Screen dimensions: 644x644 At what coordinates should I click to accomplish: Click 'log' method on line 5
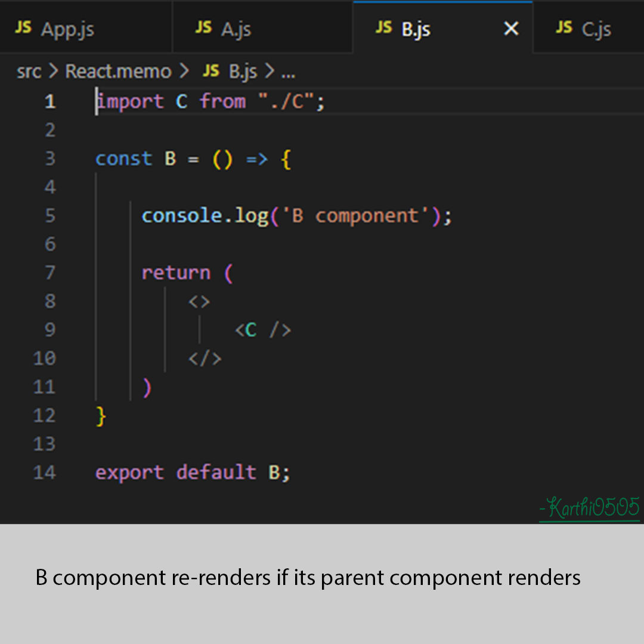252,216
